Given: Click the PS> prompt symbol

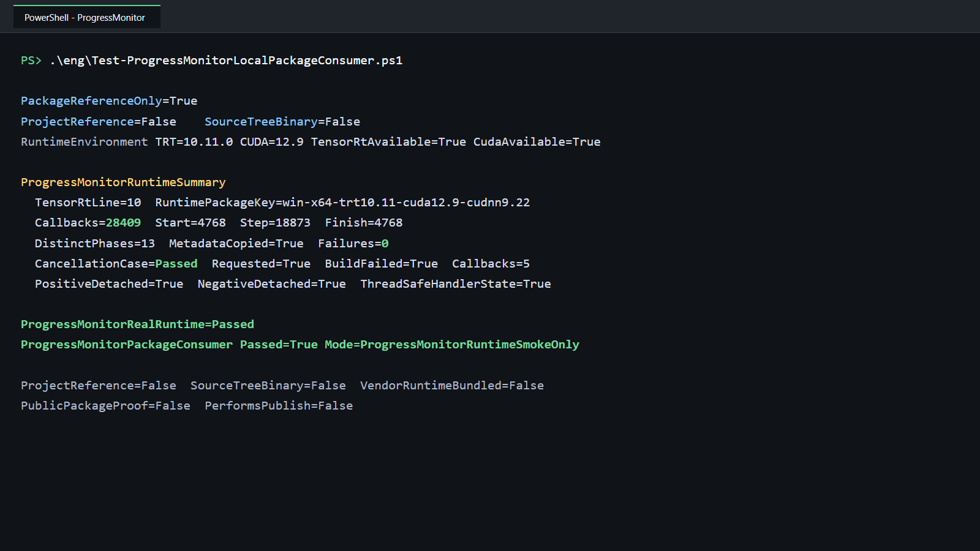Looking at the screenshot, I should coord(31,61).
